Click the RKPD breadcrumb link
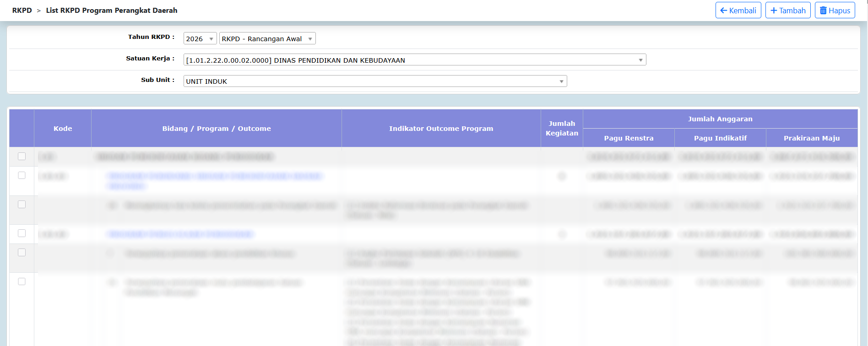Viewport: 868px width, 346px height. pos(22,10)
